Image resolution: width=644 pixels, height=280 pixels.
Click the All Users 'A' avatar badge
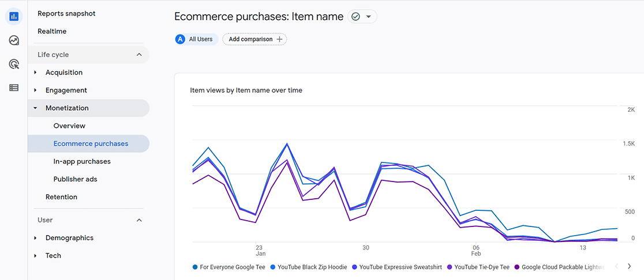click(x=179, y=39)
